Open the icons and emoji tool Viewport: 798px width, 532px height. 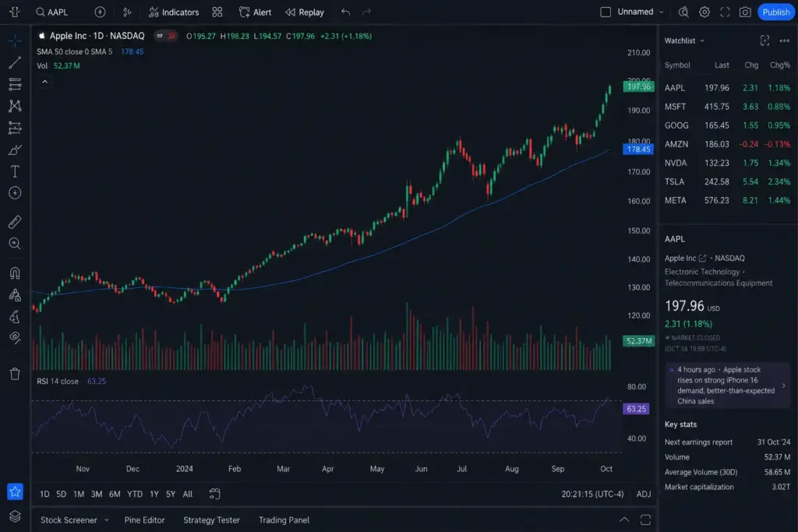point(15,193)
